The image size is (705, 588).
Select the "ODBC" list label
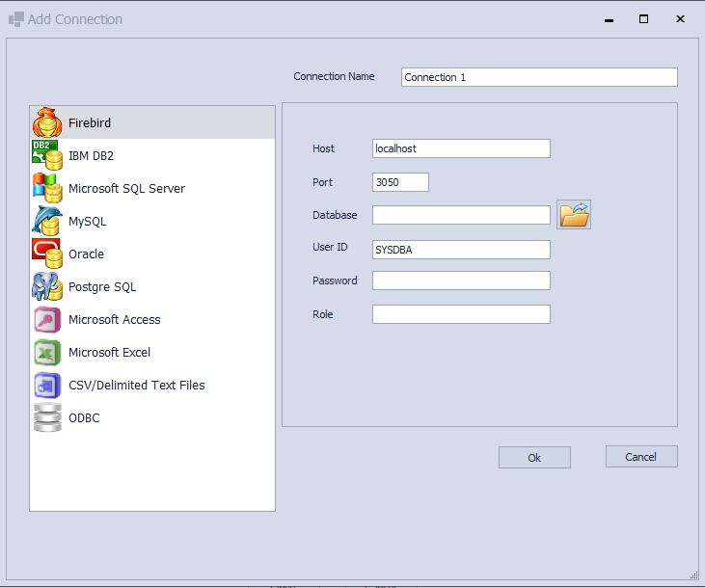pyautogui.click(x=84, y=418)
